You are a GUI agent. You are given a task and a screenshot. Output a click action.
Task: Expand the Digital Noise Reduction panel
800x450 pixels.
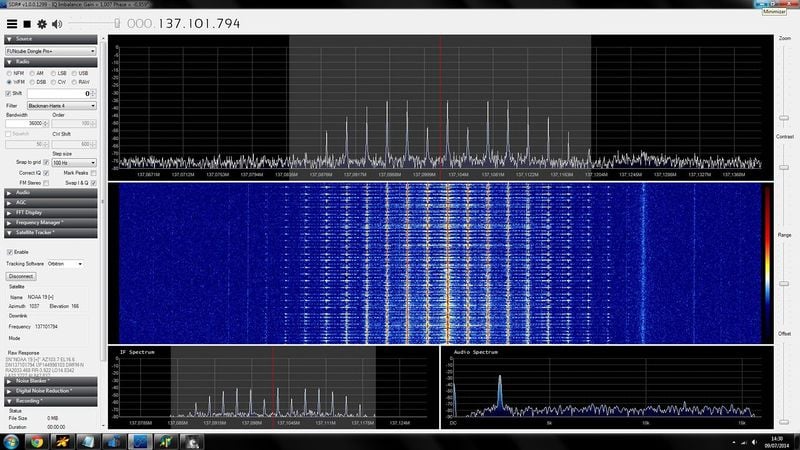[x=51, y=391]
